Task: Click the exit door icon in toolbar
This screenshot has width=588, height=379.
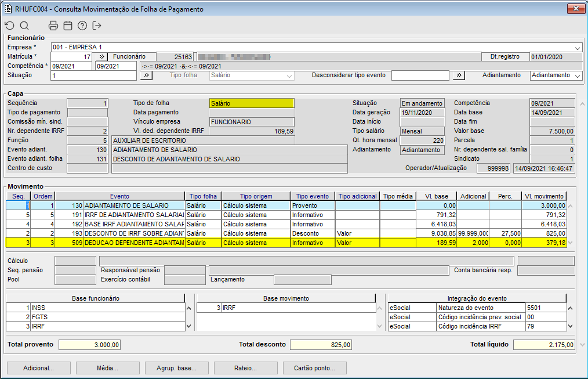Action: (x=97, y=26)
